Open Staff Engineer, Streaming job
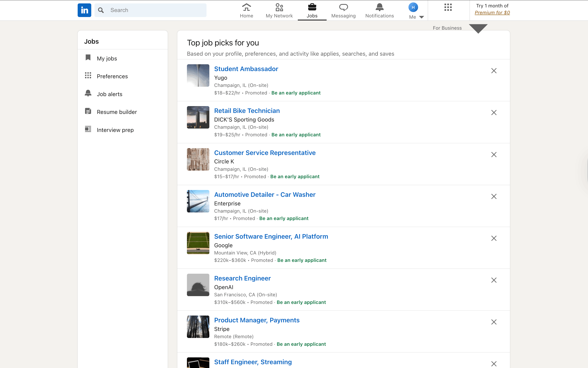 click(x=253, y=362)
